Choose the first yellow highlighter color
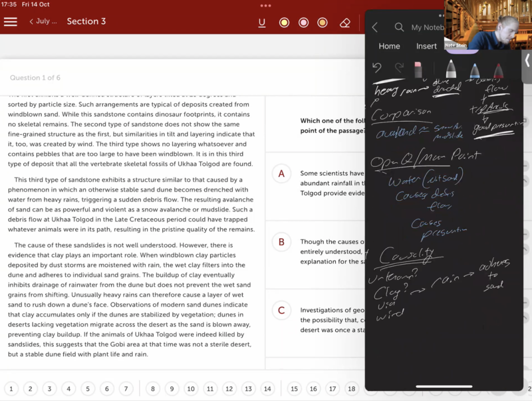The height and width of the screenshot is (401, 532). [x=284, y=23]
